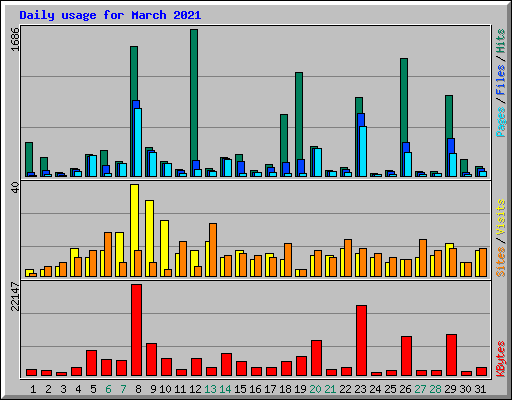The image size is (512, 400).
Task: Click the cyan 'Pages' legend label
Action: (x=501, y=122)
